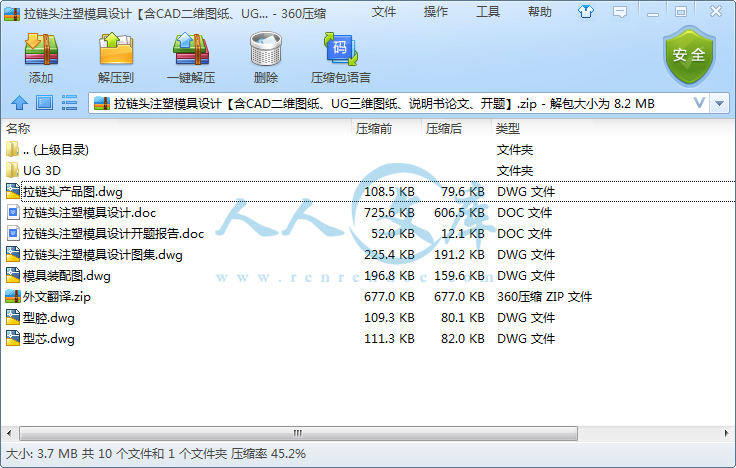Viewport: 736px width, 468px height.
Task: Click the green 安全 security shield
Action: [689, 56]
